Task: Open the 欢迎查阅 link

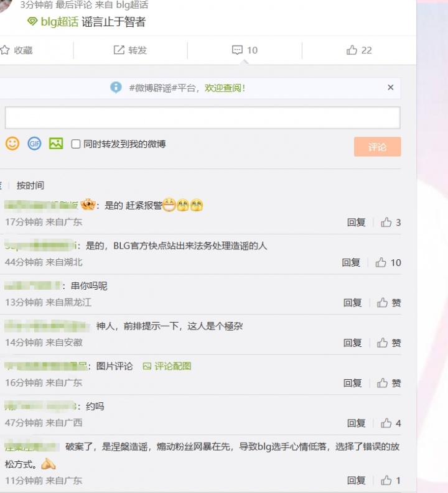Action: 225,88
